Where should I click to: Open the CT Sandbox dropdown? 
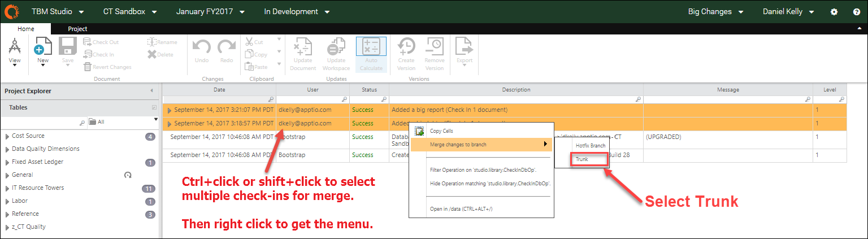point(130,11)
